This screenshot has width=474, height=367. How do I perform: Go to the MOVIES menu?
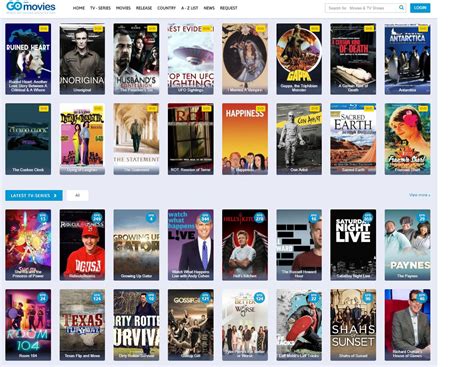(123, 8)
